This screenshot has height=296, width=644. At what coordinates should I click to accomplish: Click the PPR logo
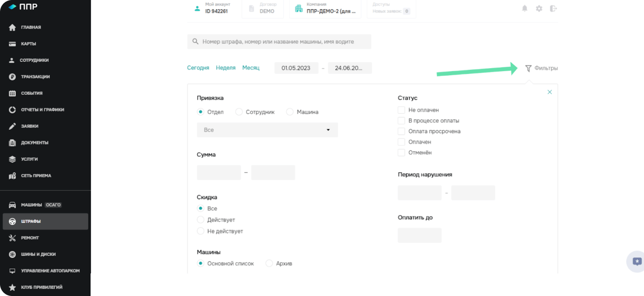pos(23,7)
